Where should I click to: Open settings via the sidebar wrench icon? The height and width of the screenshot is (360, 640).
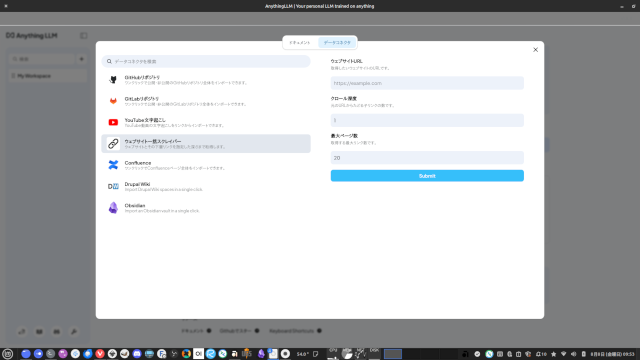[x=74, y=331]
